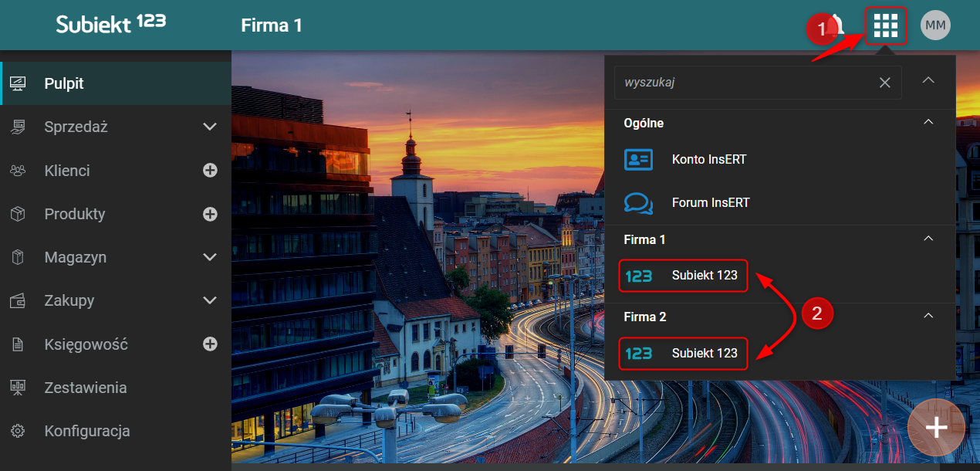Open the Konto InsERT link
This screenshot has width=980, height=471.
[708, 160]
